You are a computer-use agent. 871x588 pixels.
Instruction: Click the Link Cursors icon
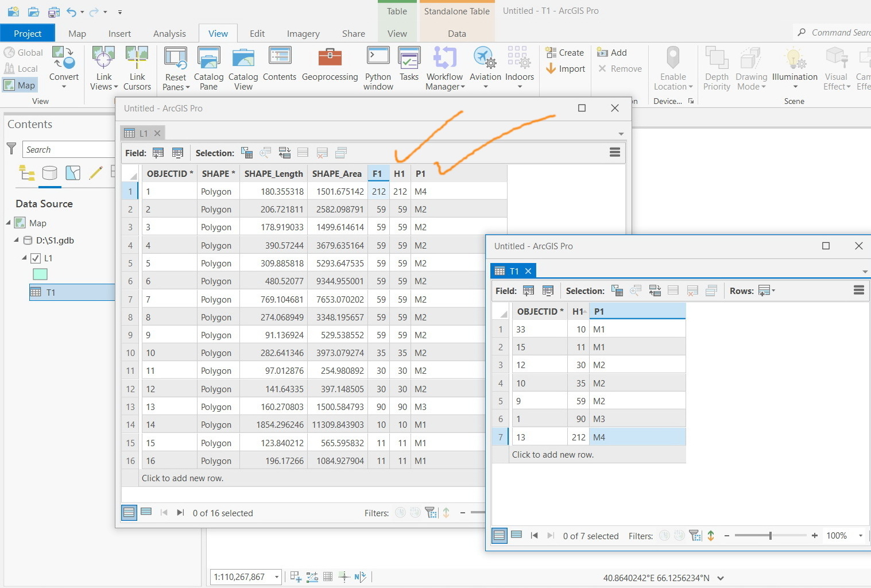137,59
